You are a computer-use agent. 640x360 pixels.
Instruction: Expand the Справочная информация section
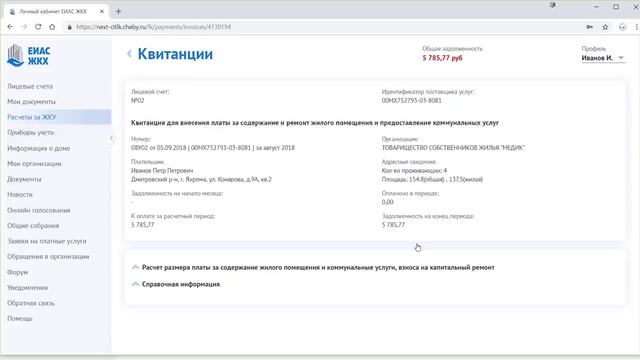click(x=176, y=284)
